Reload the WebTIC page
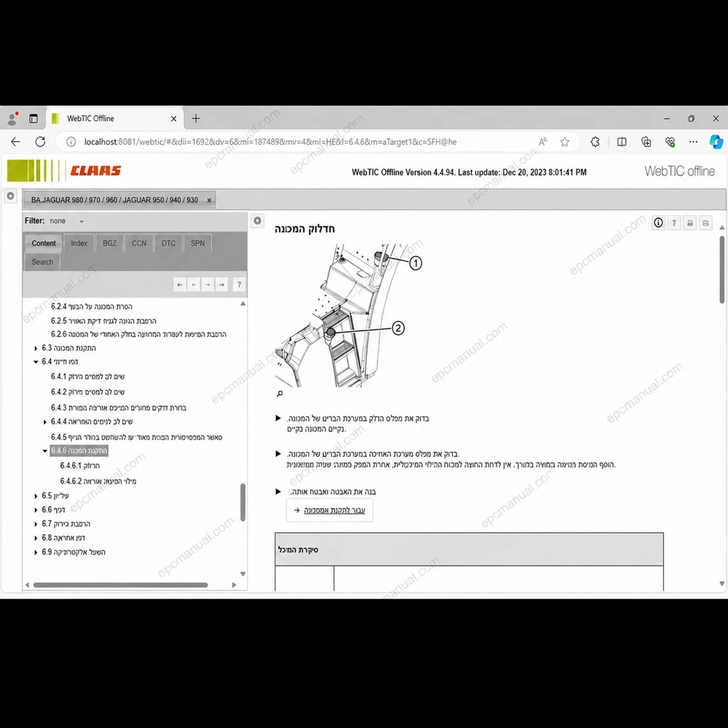Image resolution: width=728 pixels, height=728 pixels. (x=40, y=142)
